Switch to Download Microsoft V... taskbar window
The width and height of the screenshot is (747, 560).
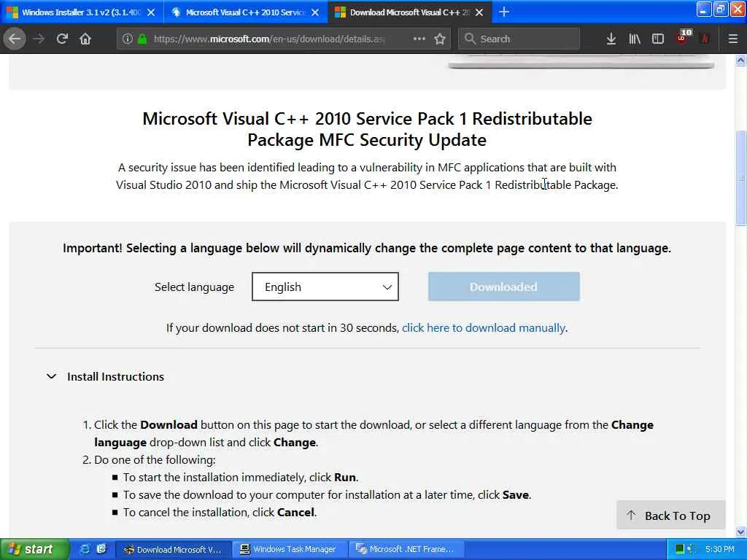coord(174,550)
